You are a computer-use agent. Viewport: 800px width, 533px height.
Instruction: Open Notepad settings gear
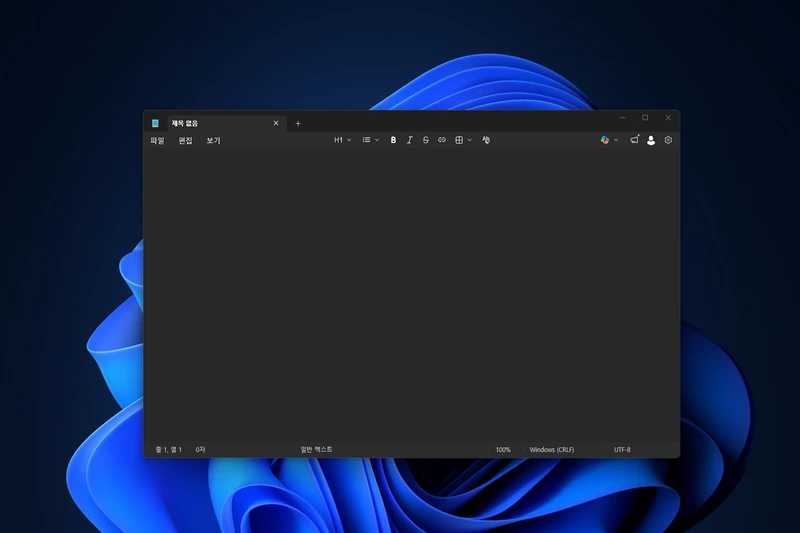[x=668, y=140]
